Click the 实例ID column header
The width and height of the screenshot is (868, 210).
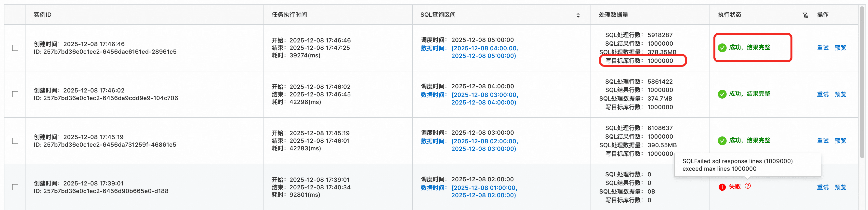click(43, 15)
